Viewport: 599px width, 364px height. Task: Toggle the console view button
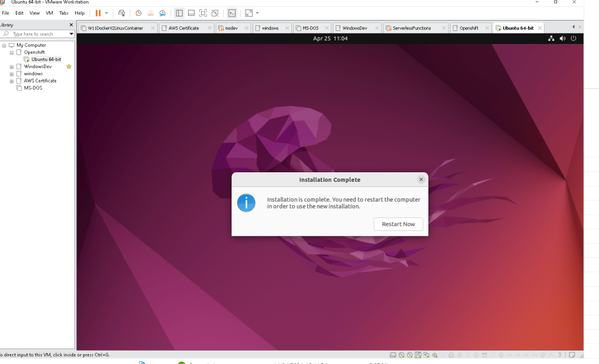click(x=232, y=13)
